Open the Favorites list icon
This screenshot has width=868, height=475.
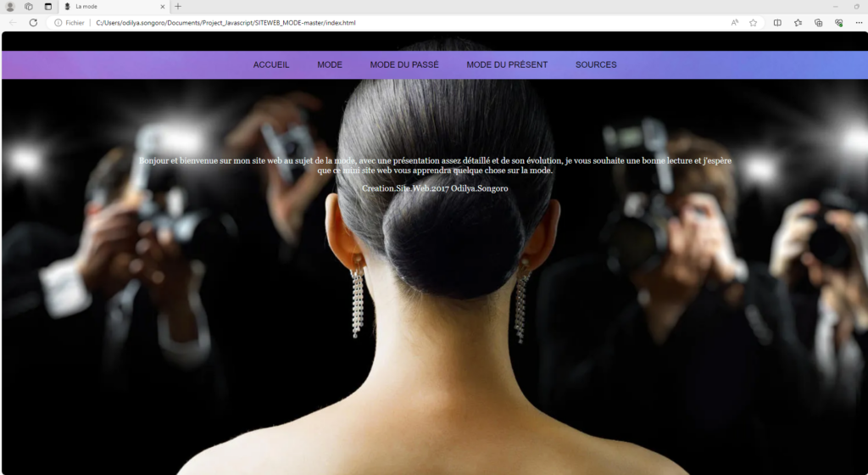[798, 23]
